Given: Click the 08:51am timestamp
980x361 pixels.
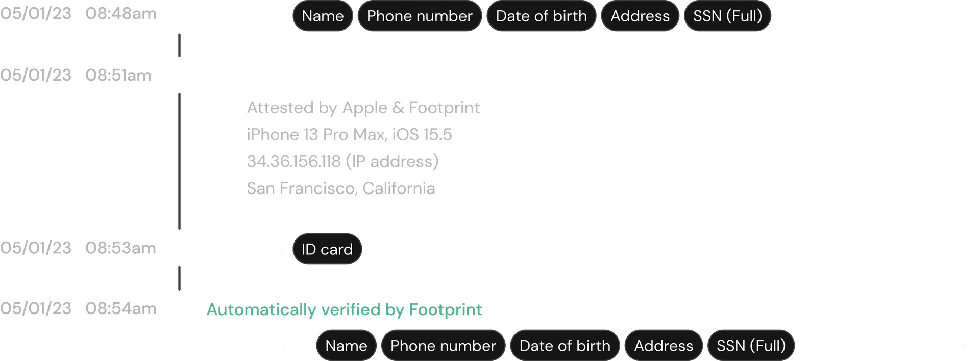Looking at the screenshot, I should 118,76.
